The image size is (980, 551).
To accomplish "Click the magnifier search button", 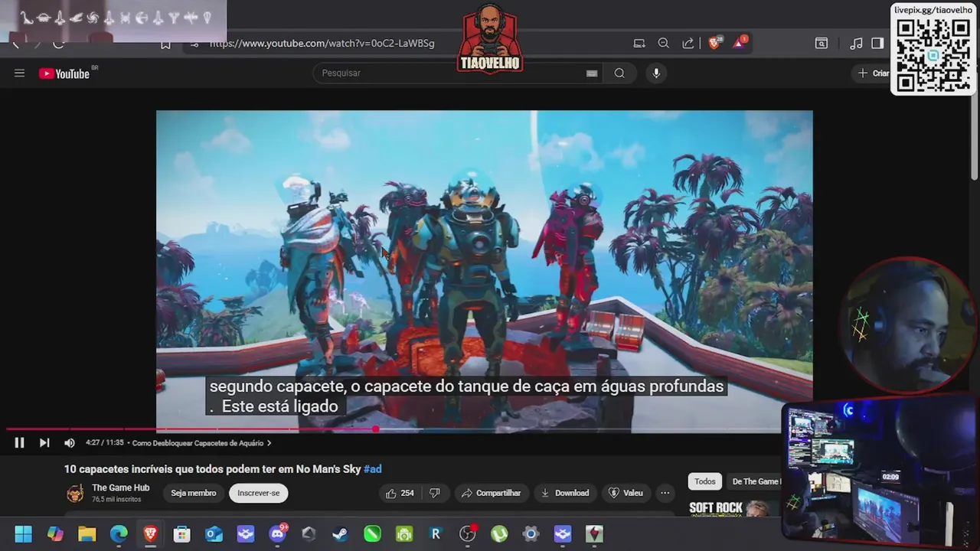I will pyautogui.click(x=619, y=73).
